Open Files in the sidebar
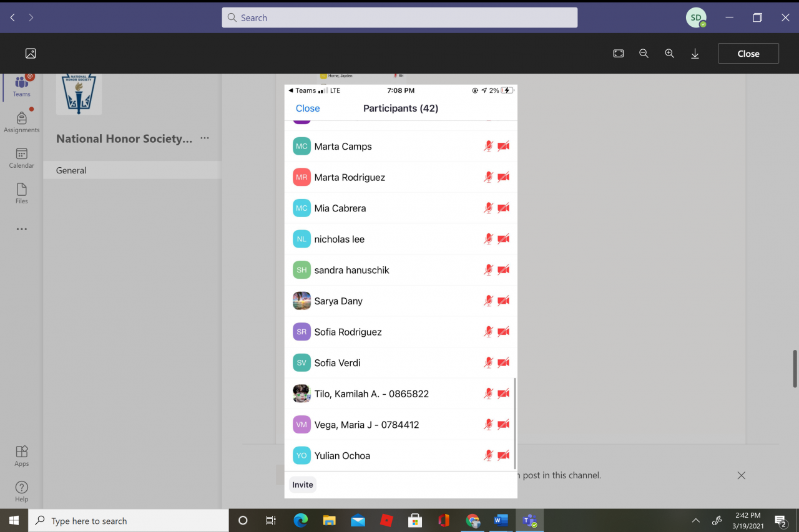Viewport: 799px width, 532px height. pos(21,193)
